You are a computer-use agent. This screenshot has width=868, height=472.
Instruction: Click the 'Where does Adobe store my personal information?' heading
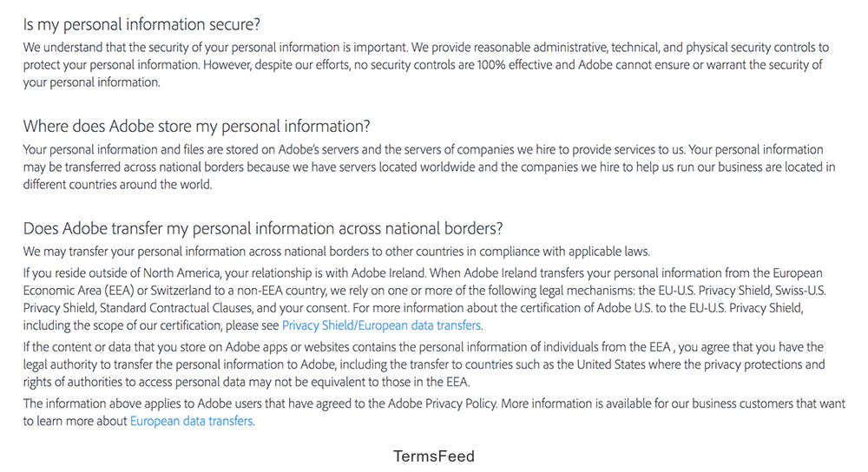197,127
